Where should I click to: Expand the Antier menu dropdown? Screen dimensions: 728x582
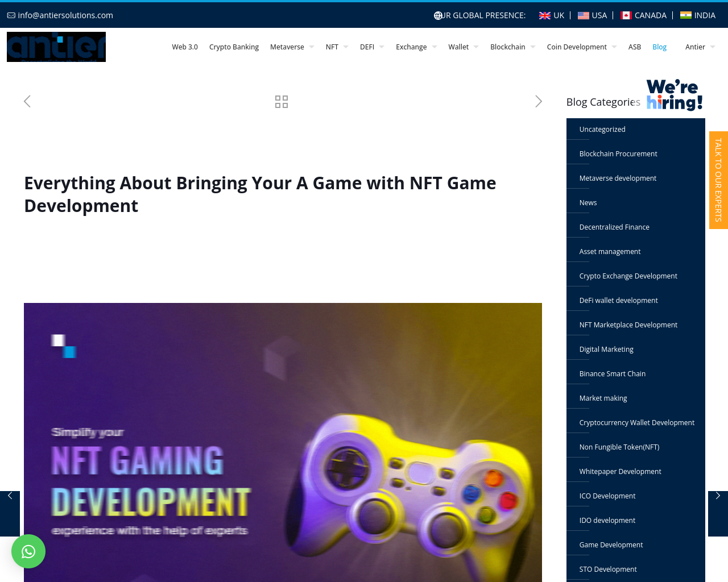[x=713, y=47]
